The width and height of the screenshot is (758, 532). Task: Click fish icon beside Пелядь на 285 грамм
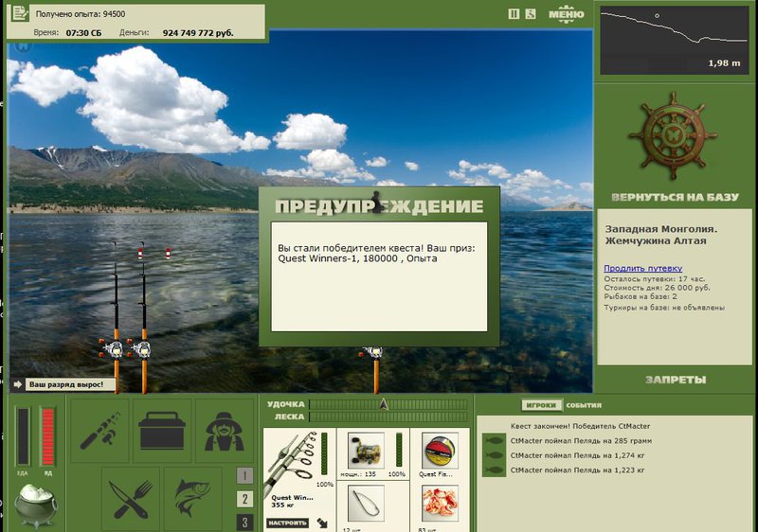(x=494, y=441)
